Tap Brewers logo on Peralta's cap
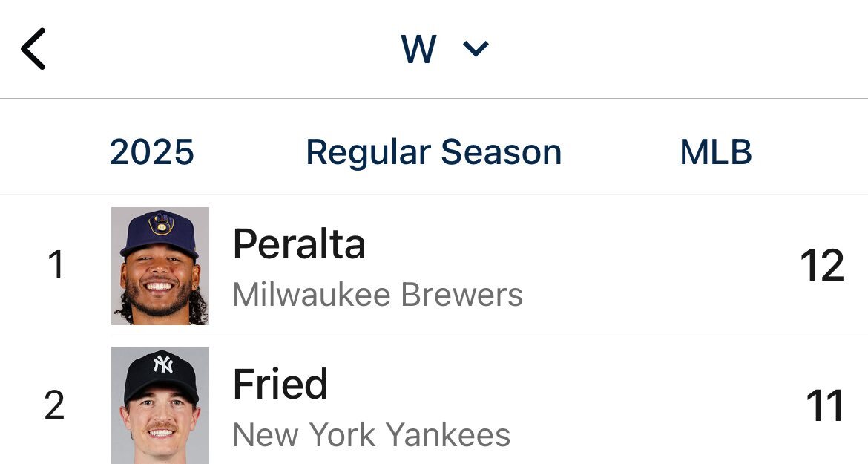868x464 pixels. pos(159,223)
